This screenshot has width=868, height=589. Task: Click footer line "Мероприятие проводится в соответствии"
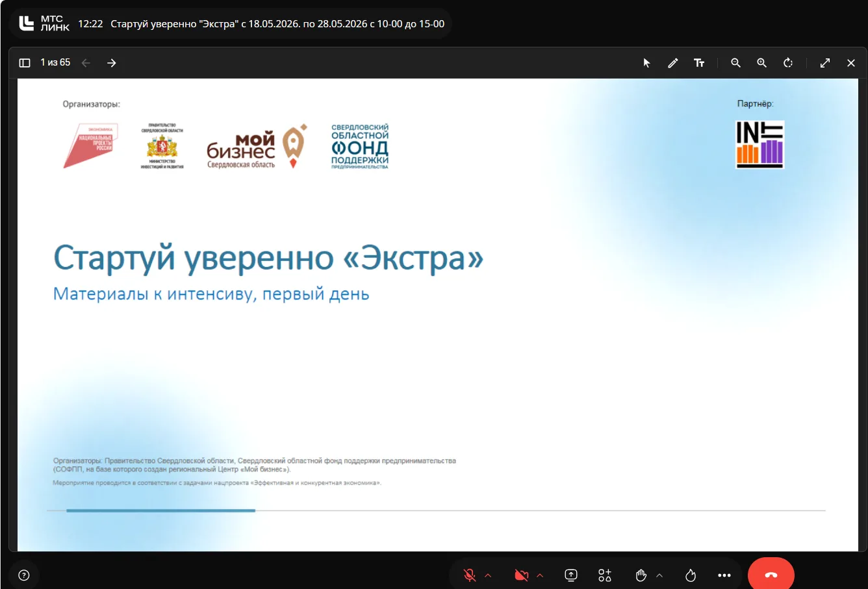[217, 483]
